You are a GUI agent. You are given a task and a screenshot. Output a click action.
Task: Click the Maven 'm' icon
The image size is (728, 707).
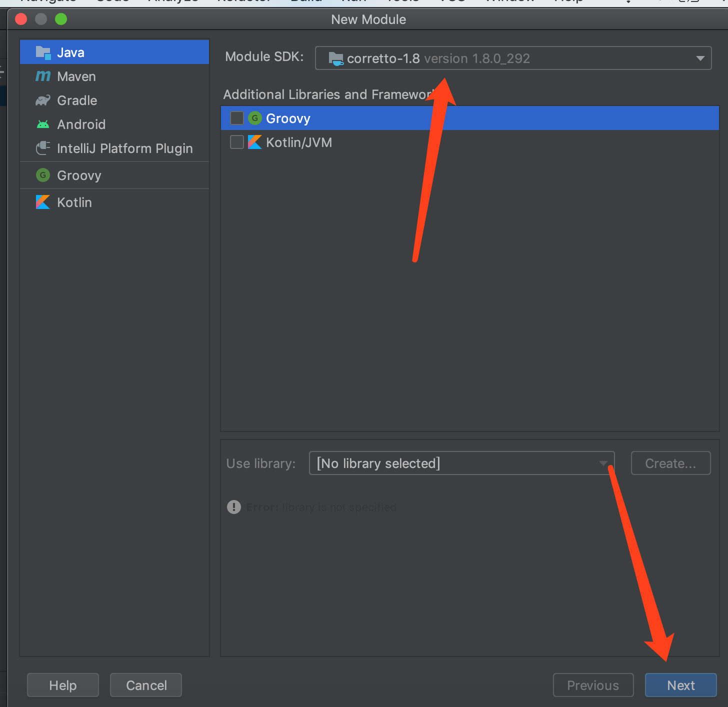(x=43, y=76)
